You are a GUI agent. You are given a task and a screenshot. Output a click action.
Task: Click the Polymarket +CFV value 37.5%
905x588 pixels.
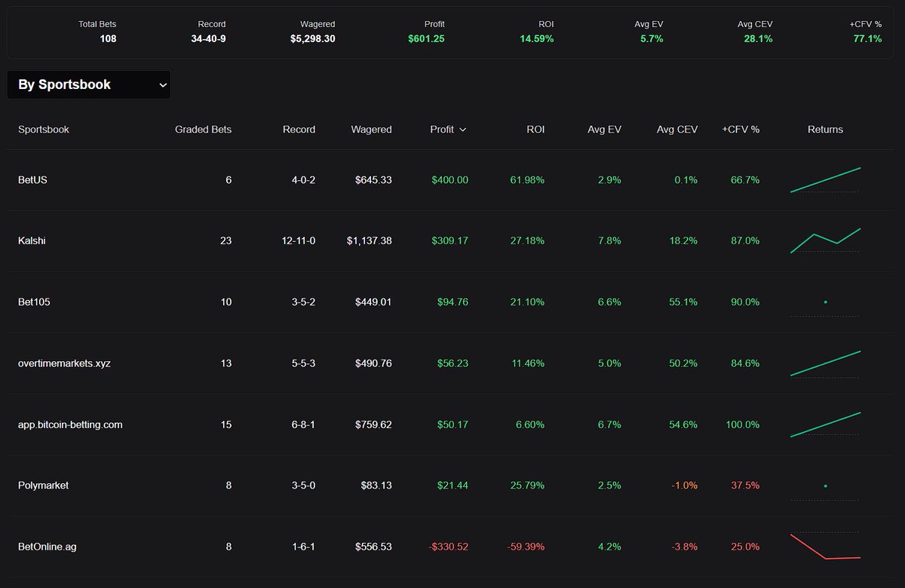click(x=744, y=485)
